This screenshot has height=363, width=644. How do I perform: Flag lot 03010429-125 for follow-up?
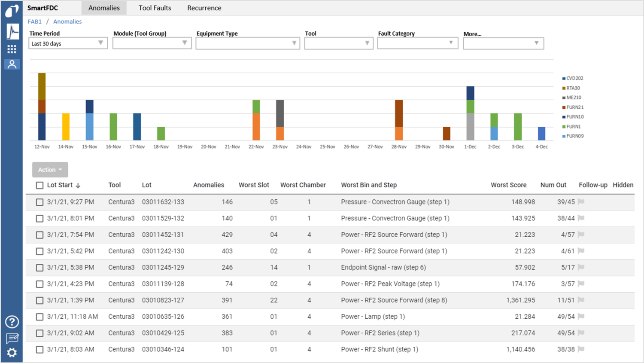click(x=581, y=332)
